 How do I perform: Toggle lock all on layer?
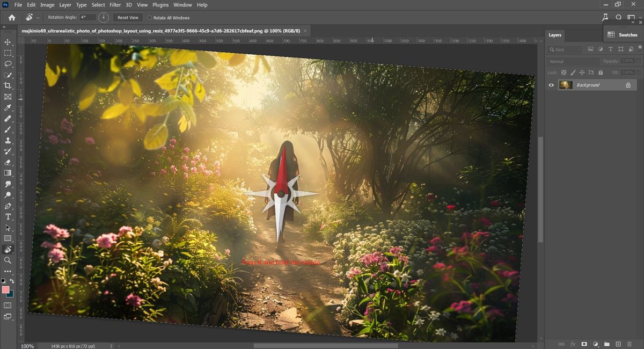click(601, 72)
